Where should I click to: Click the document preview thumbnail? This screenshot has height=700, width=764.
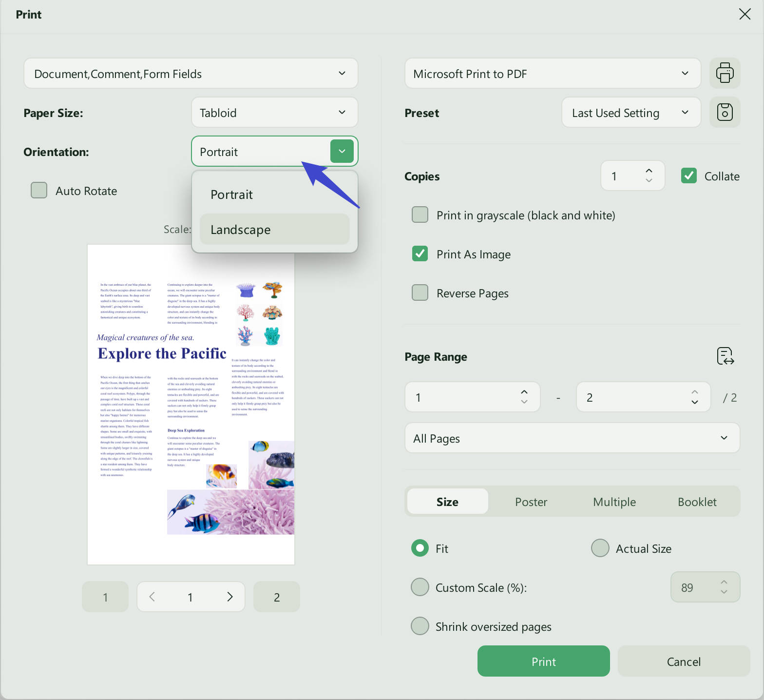(x=191, y=405)
